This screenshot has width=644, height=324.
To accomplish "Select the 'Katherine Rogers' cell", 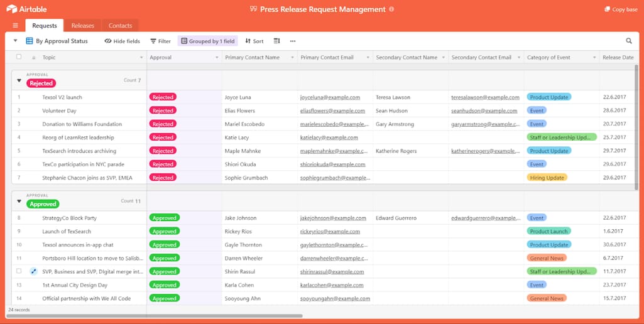I will 411,151.
